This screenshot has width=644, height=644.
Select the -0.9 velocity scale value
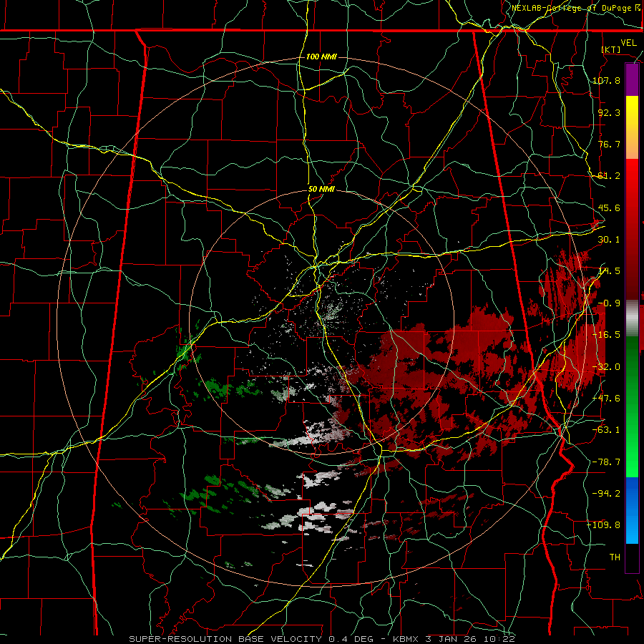[609, 303]
